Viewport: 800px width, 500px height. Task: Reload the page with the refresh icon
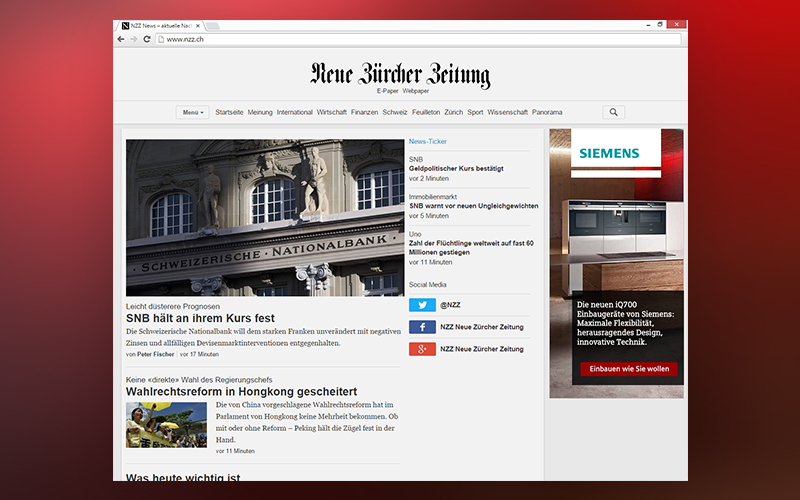tap(147, 39)
